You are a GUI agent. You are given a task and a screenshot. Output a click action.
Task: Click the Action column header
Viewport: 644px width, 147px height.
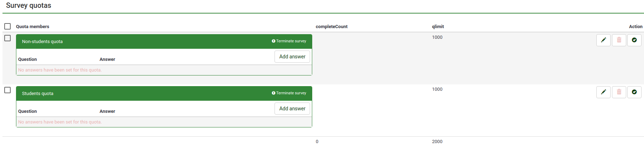(x=635, y=27)
